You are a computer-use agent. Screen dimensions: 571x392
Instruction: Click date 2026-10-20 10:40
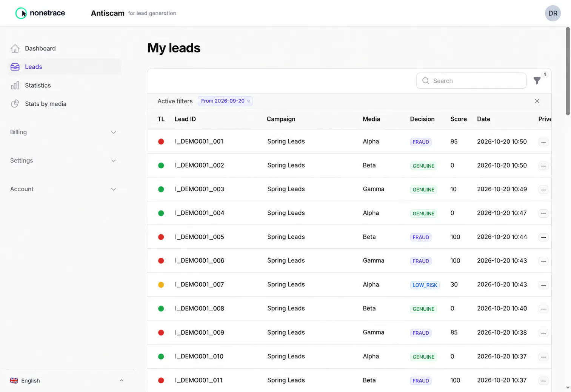[x=502, y=308]
